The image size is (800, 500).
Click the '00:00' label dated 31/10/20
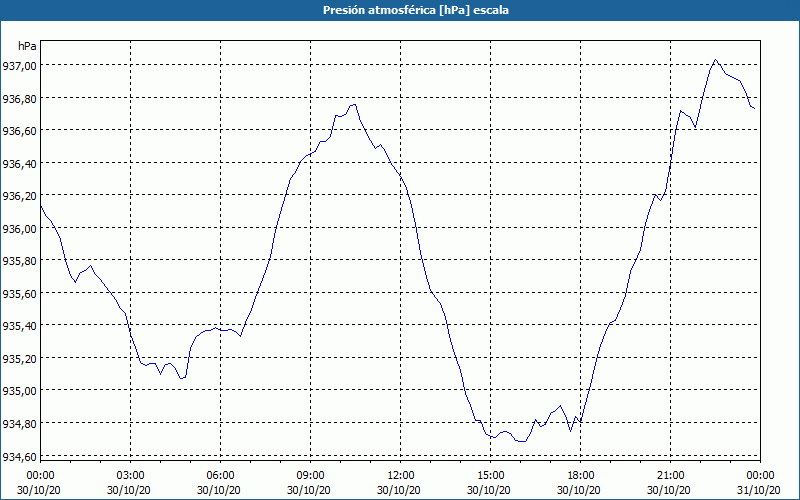pyautogui.click(x=760, y=476)
